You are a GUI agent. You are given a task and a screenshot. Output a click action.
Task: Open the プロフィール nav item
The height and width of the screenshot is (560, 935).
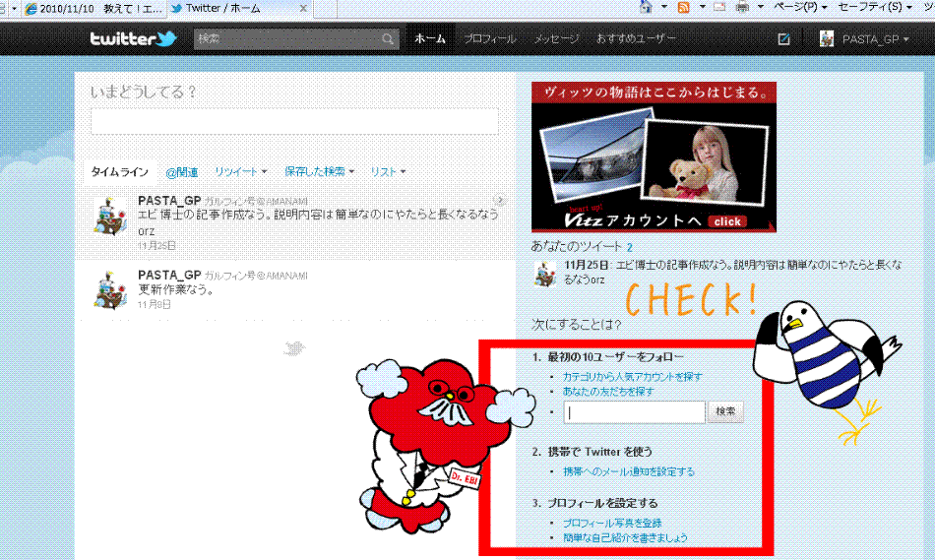489,38
